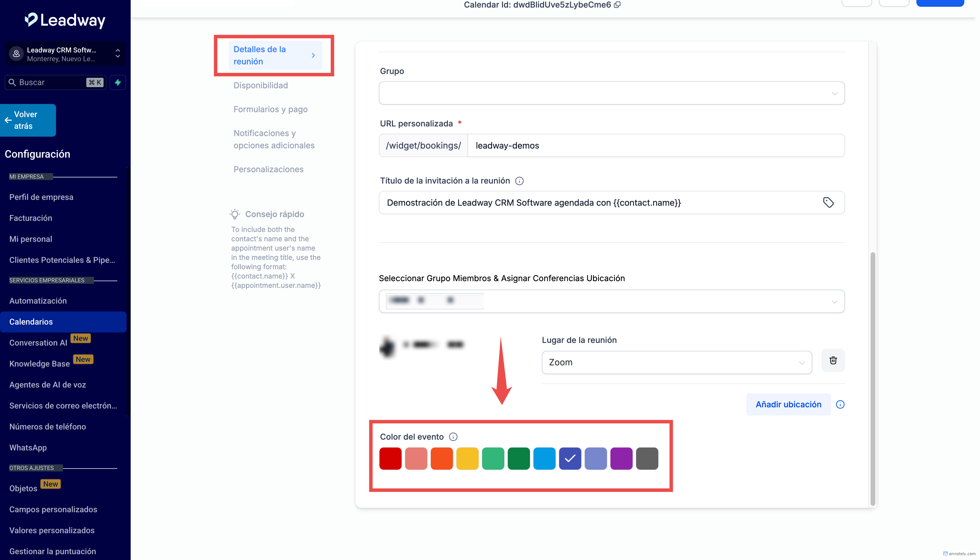Viewport: 980px width, 560px height.
Task: Switch to the Disponibilidad tab
Action: click(x=260, y=85)
